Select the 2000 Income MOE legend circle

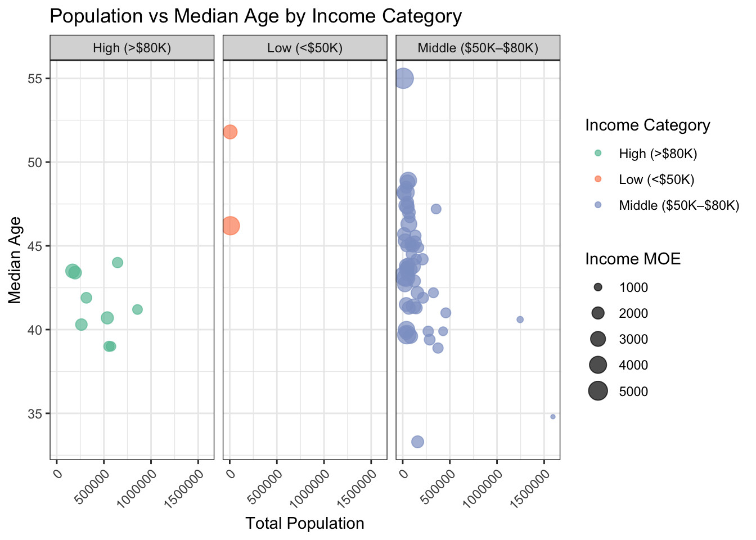click(598, 313)
